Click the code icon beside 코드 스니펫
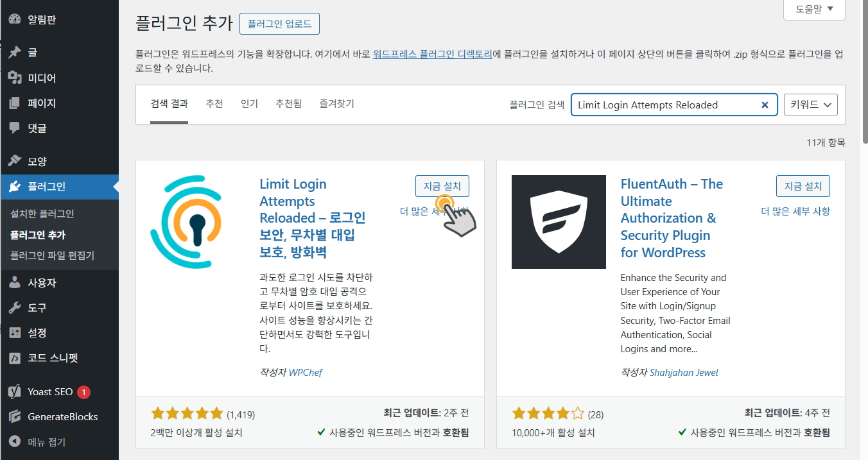This screenshot has height=460, width=868. [x=14, y=358]
